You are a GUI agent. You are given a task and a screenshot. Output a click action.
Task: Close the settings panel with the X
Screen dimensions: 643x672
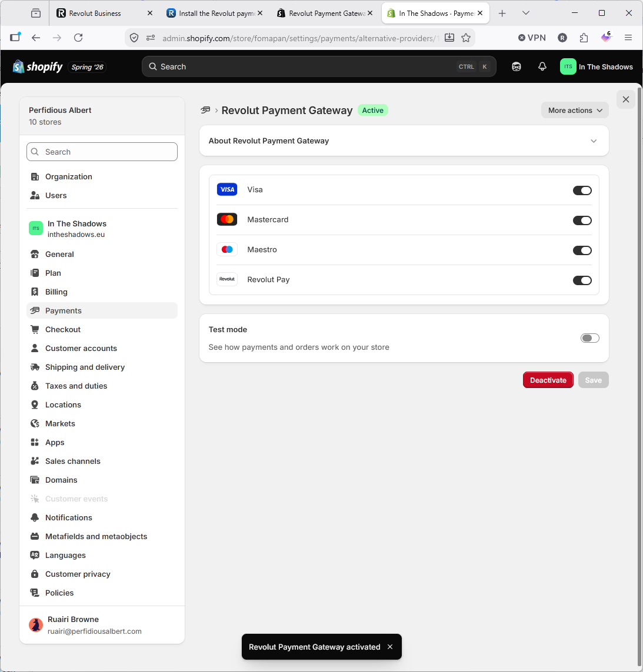click(x=626, y=99)
